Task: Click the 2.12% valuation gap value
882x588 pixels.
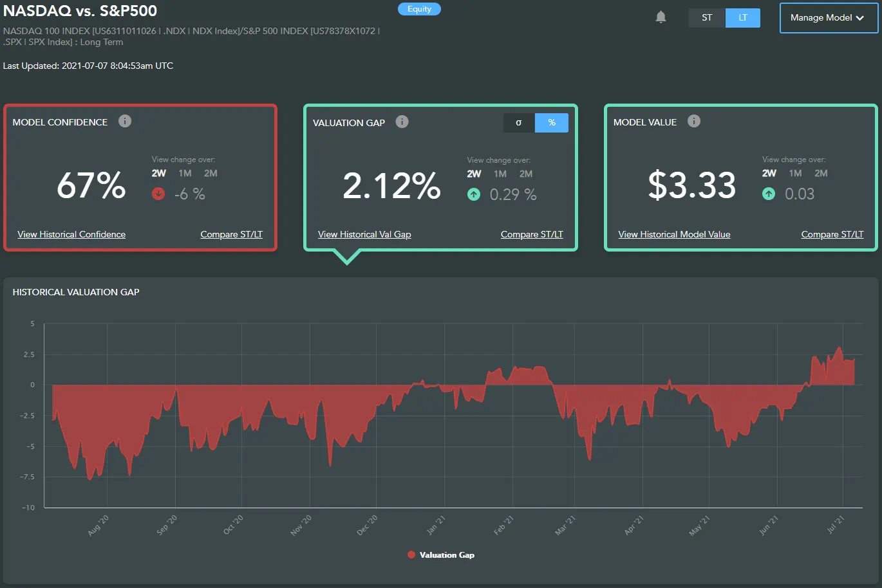Action: pyautogui.click(x=391, y=186)
